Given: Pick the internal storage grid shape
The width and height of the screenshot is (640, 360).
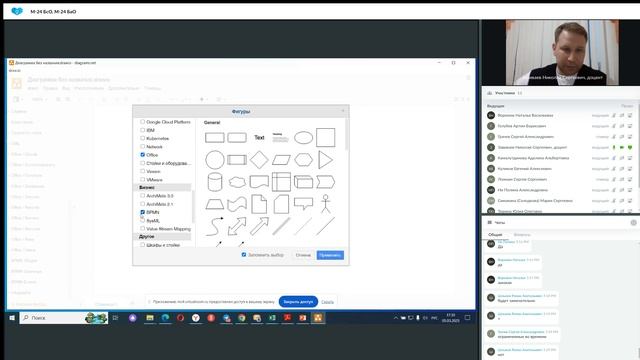Looking at the screenshot, I should coord(281,182).
